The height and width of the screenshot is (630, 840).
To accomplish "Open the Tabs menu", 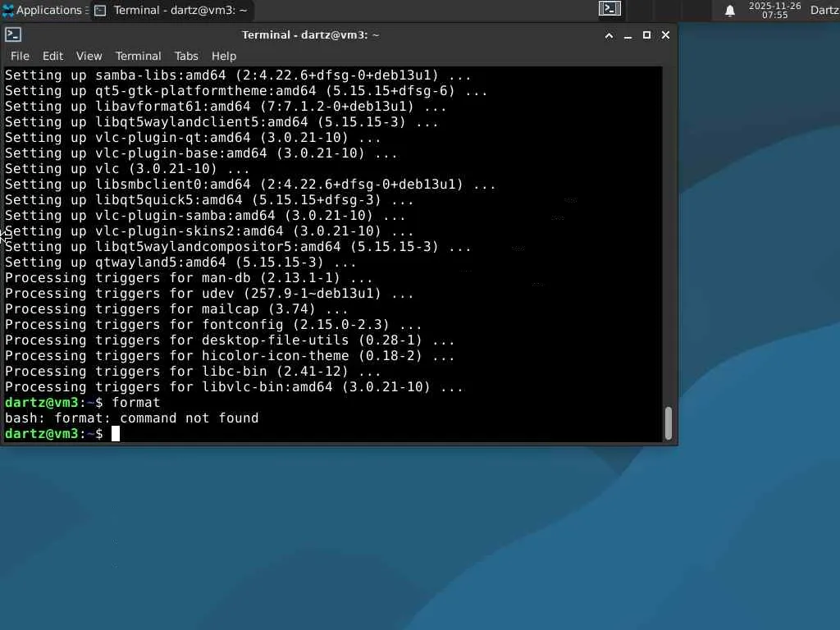I will click(x=186, y=56).
